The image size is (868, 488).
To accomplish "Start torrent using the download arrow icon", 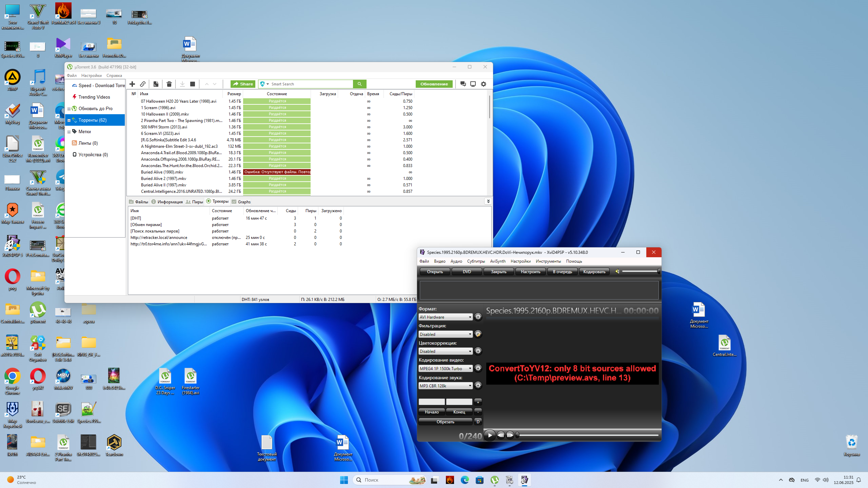I will (182, 84).
